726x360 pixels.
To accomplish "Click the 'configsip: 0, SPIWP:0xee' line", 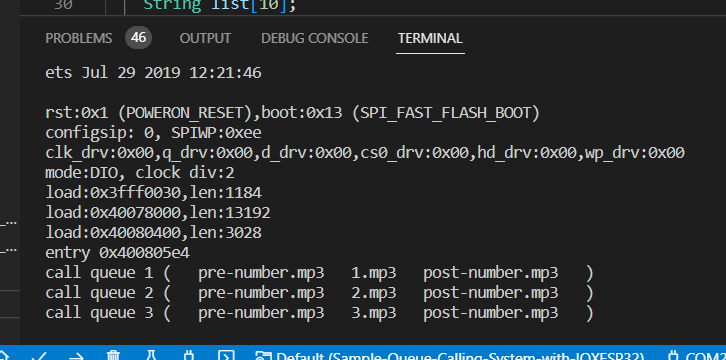I will tap(153, 133).
